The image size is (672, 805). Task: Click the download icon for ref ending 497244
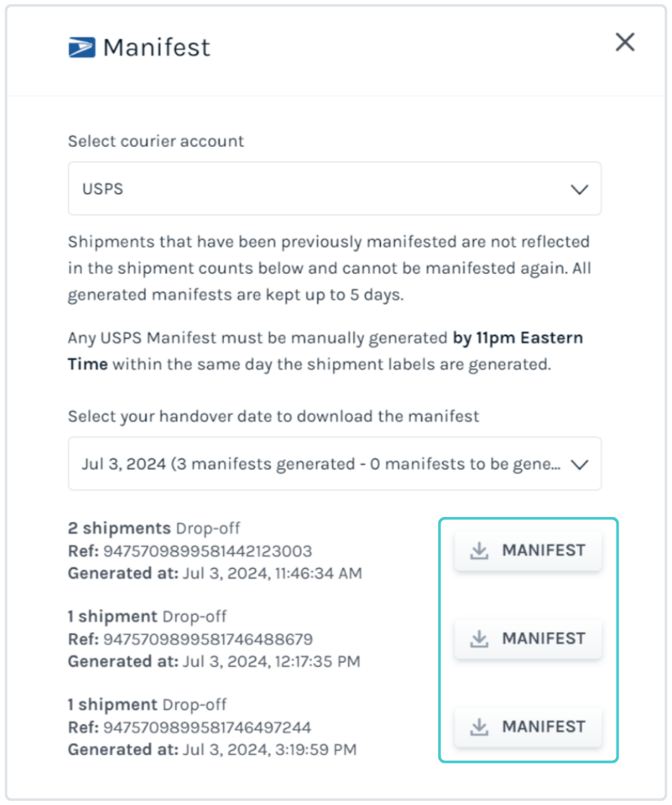(x=479, y=727)
